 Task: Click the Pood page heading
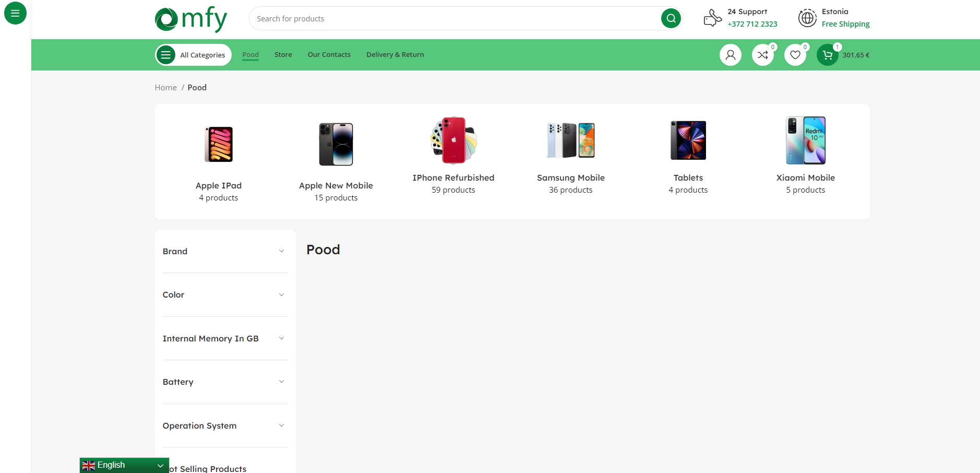[x=323, y=250]
